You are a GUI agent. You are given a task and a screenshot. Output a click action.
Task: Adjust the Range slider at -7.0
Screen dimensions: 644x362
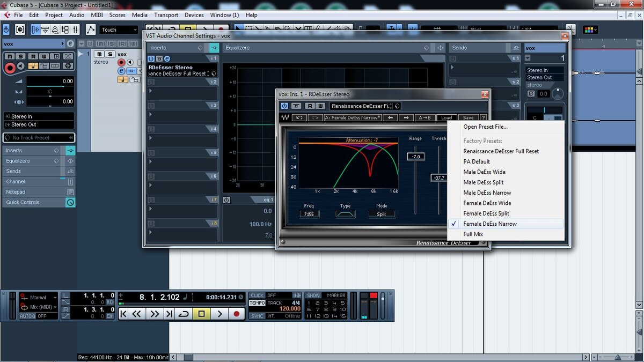(x=415, y=157)
